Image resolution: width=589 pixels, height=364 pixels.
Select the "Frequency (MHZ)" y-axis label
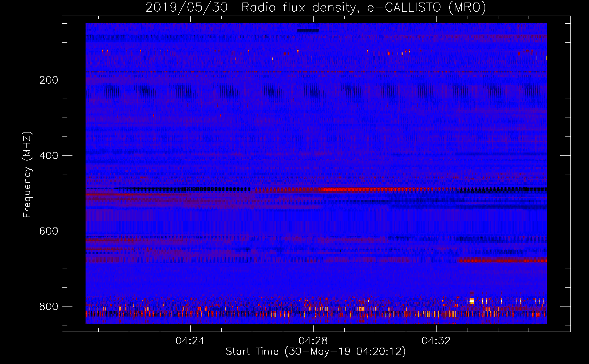coord(27,174)
